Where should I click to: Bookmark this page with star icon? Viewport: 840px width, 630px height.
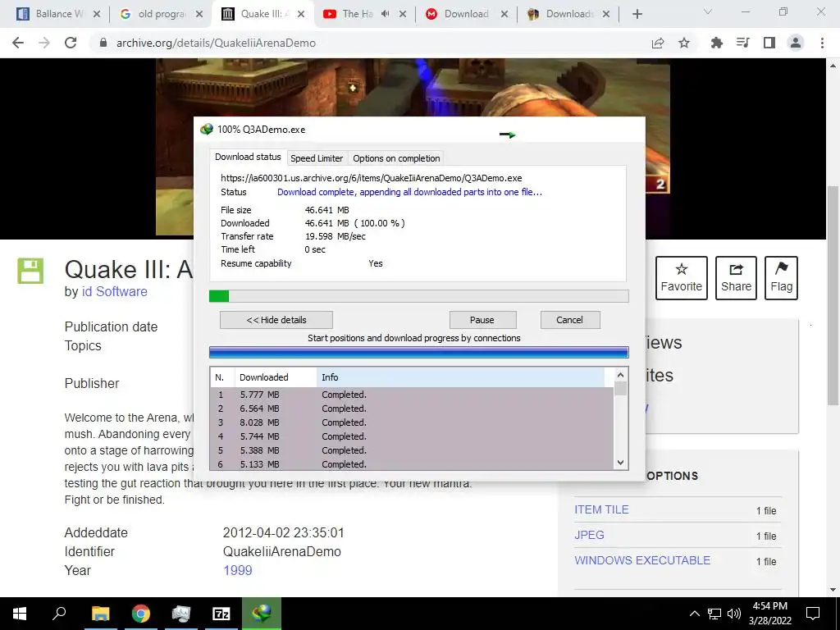(684, 43)
